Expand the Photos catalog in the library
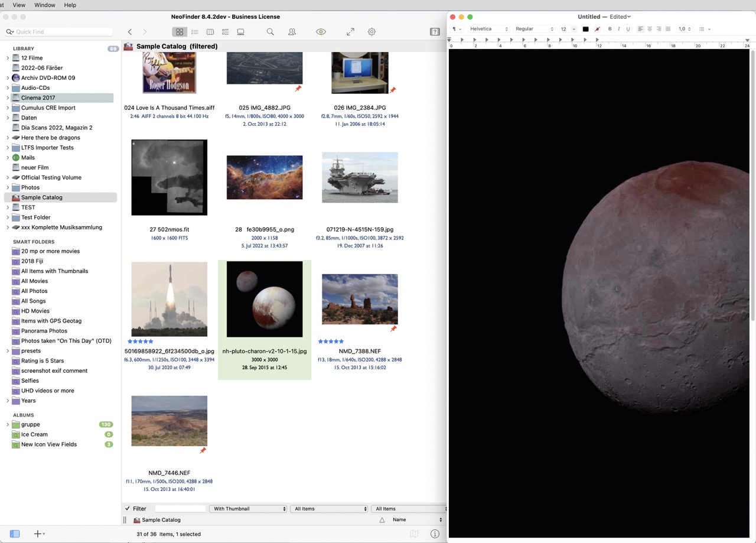756x543 pixels. [8, 187]
